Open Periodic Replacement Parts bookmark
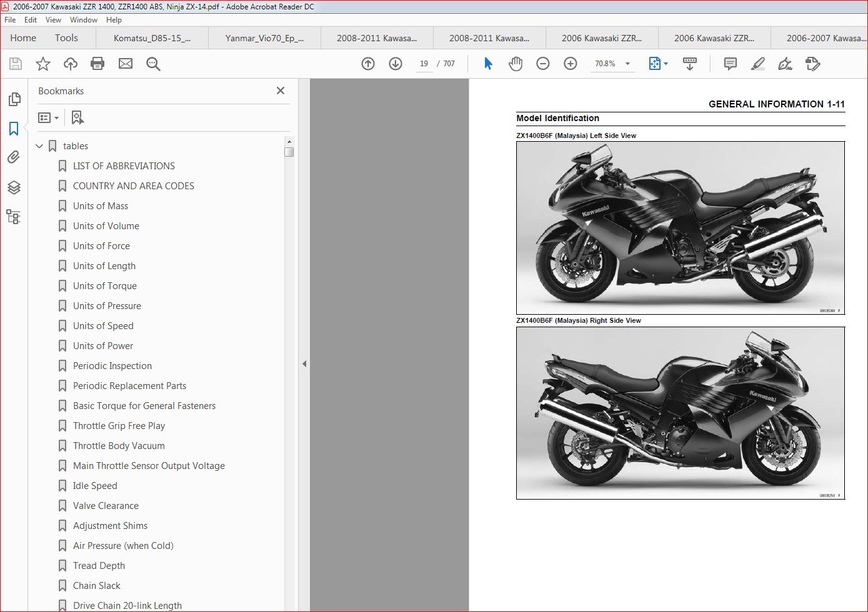Image resolution: width=868 pixels, height=612 pixels. tap(129, 386)
